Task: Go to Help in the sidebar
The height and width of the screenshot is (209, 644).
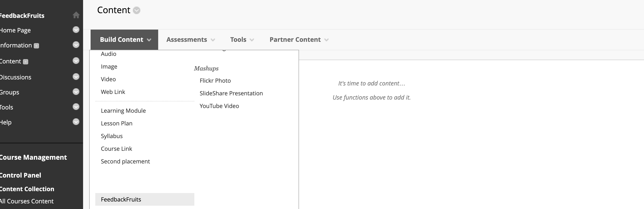Action: [6, 122]
